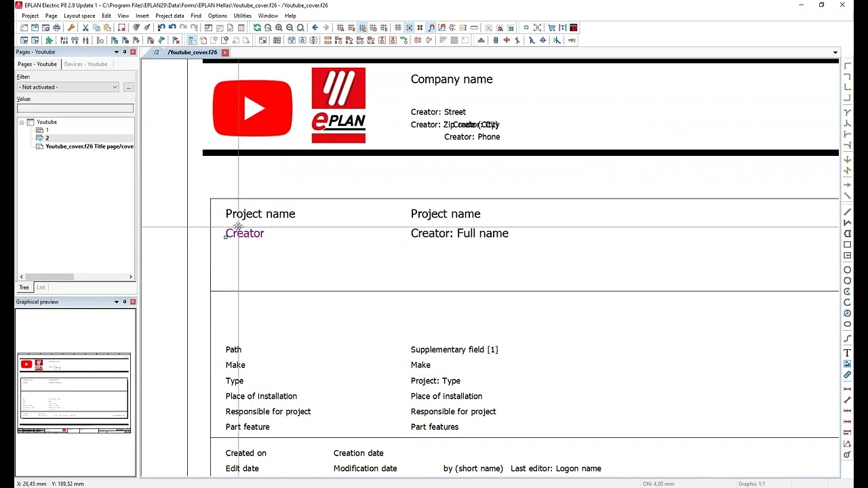Image resolution: width=868 pixels, height=488 pixels.
Task: Close the Youtube_cover.f26 document tab
Action: pyautogui.click(x=225, y=52)
